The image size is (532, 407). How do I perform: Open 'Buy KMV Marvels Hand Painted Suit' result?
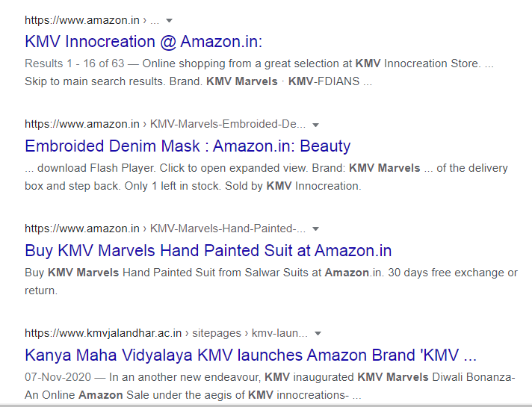208,251
